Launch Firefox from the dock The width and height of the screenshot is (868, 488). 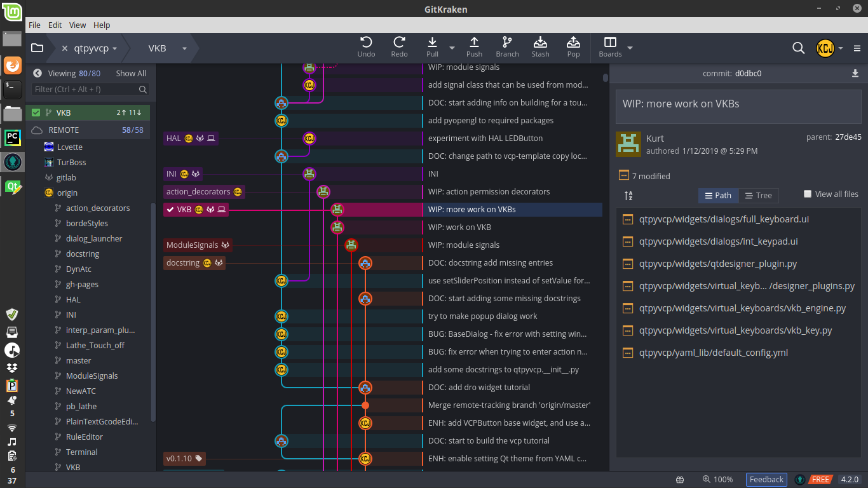click(13, 65)
